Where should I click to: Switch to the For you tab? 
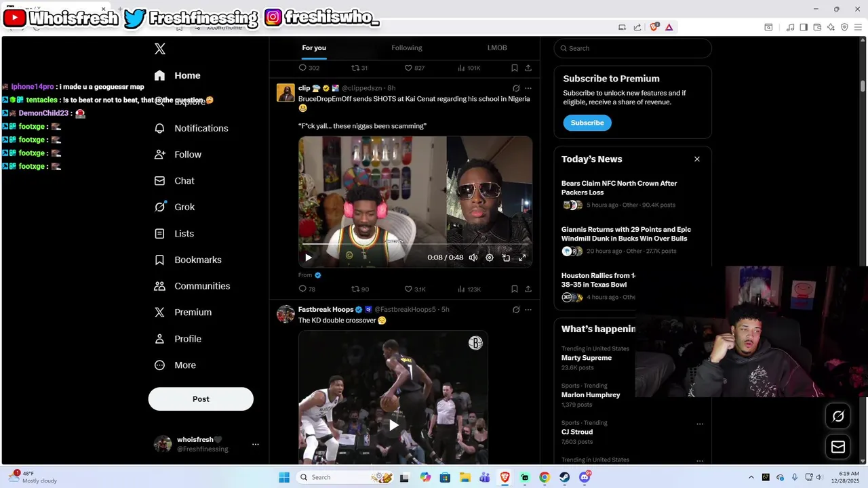[x=314, y=48]
